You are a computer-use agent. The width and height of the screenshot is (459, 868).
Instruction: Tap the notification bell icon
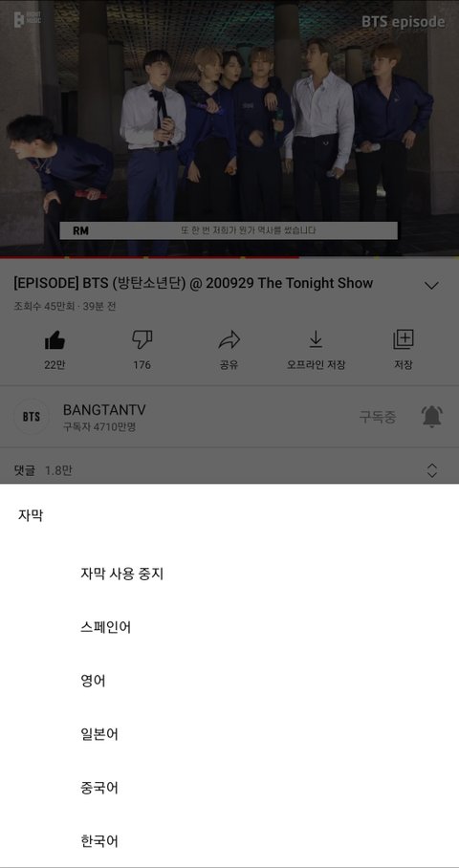click(432, 416)
